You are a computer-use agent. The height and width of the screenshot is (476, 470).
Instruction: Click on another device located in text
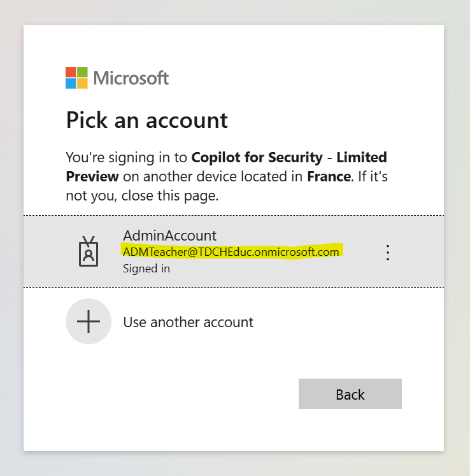(213, 176)
